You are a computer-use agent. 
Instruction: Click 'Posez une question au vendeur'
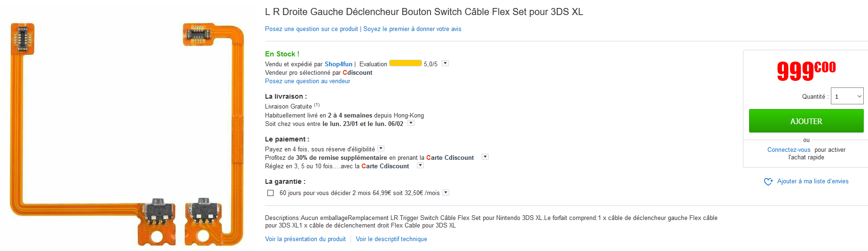[x=307, y=81]
